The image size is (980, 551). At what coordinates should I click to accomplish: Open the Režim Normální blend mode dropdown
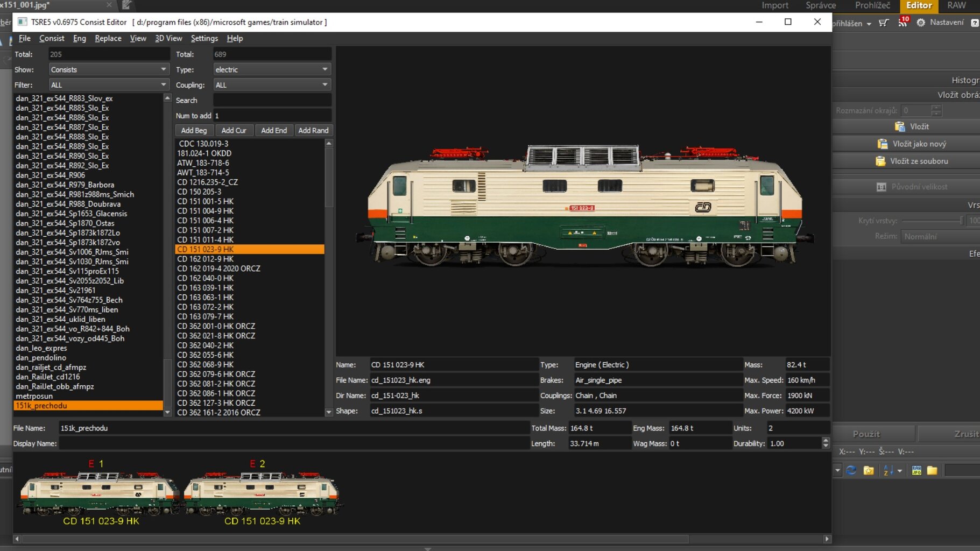pos(941,236)
